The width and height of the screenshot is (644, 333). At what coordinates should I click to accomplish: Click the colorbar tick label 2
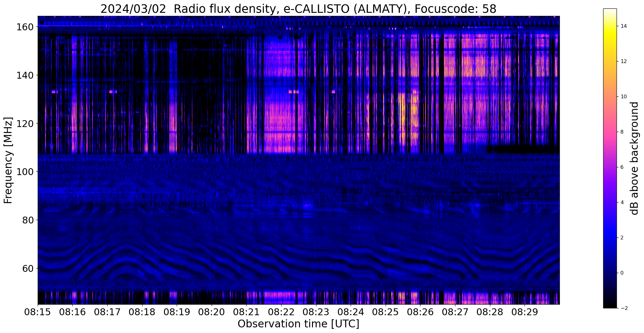point(622,238)
